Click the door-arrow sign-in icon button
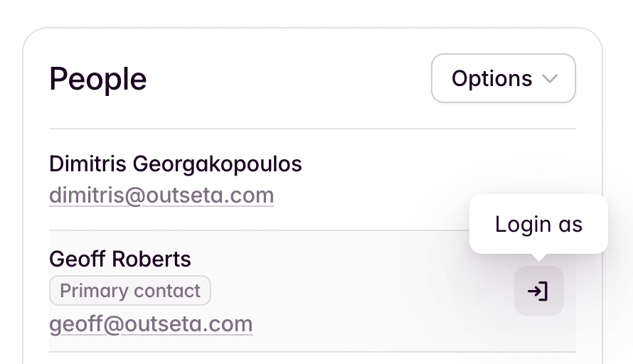The image size is (633, 364). click(x=539, y=291)
